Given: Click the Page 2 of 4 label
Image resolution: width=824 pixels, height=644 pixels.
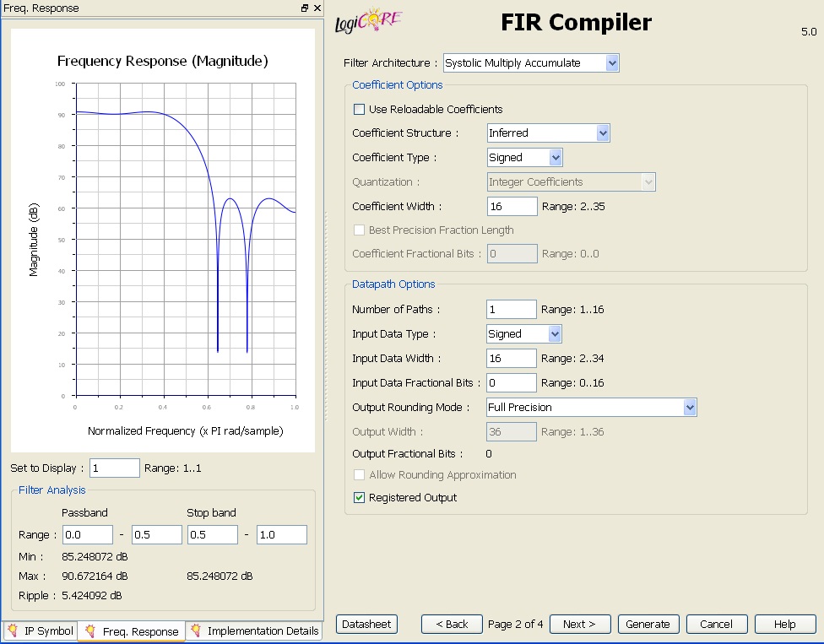Looking at the screenshot, I should (516, 624).
